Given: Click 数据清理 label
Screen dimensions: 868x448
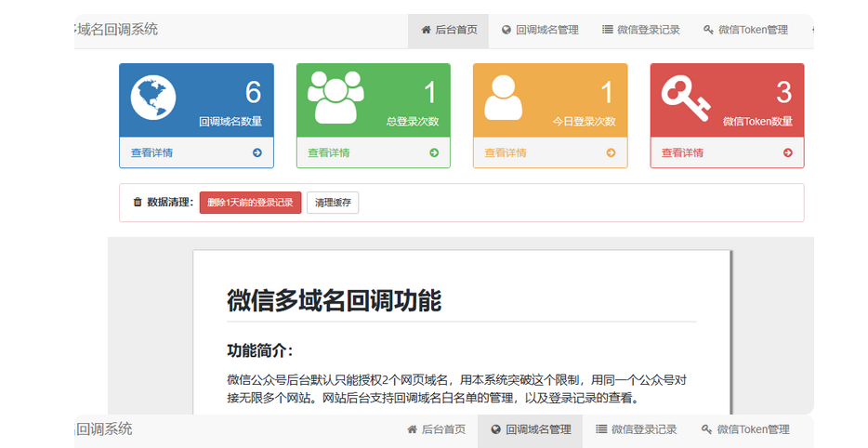Looking at the screenshot, I should pos(170,202).
